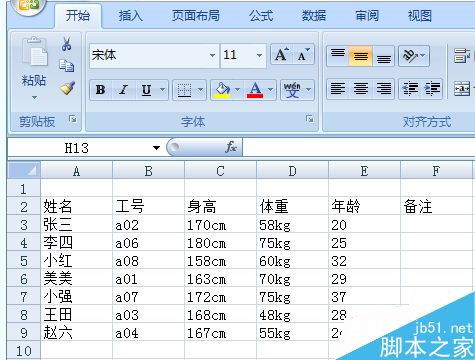This screenshot has height=360, width=475.
Task: Select column A header
Action: click(76, 171)
